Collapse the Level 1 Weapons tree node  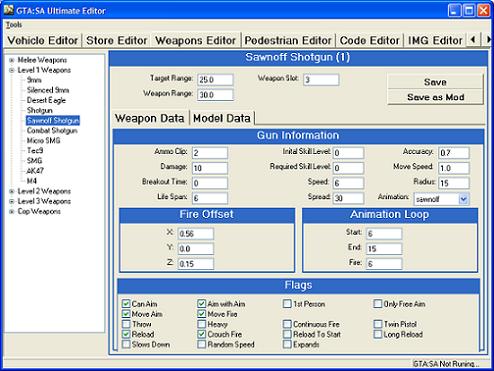[x=12, y=70]
